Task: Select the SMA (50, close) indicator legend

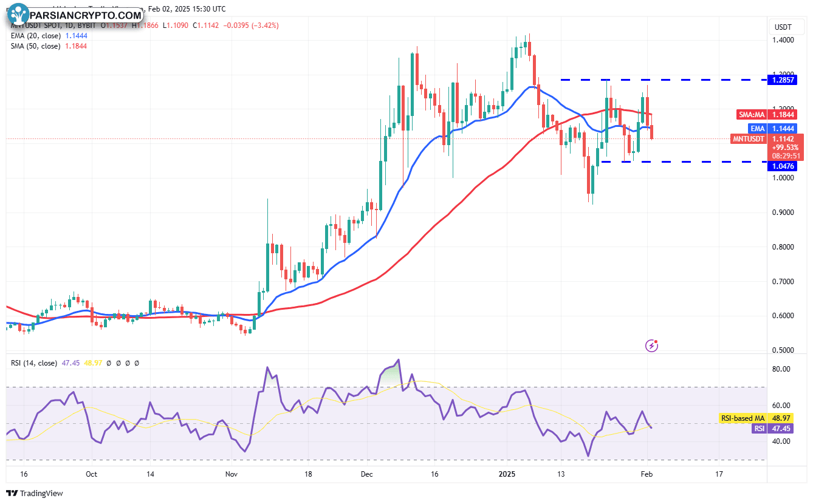Action: pos(49,46)
